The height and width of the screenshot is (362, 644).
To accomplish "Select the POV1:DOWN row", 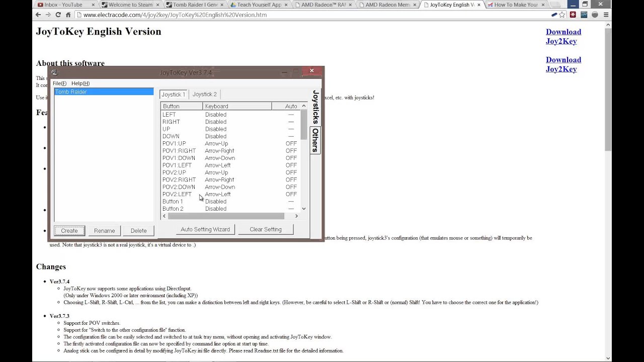I will (230, 158).
